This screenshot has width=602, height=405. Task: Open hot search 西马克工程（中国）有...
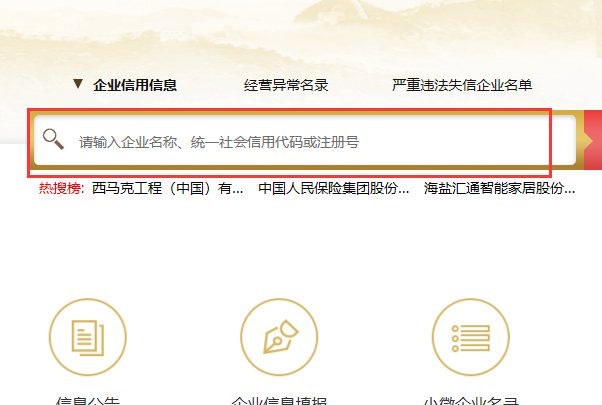click(167, 188)
